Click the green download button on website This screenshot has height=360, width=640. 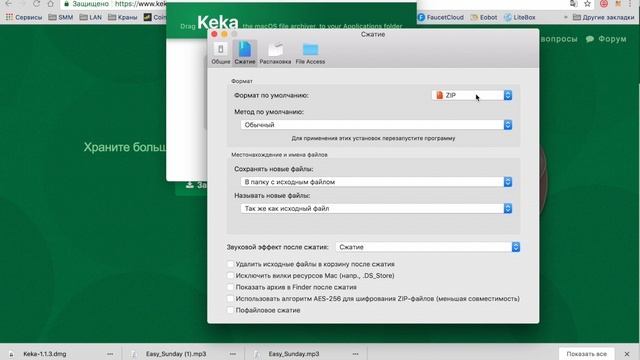click(192, 185)
